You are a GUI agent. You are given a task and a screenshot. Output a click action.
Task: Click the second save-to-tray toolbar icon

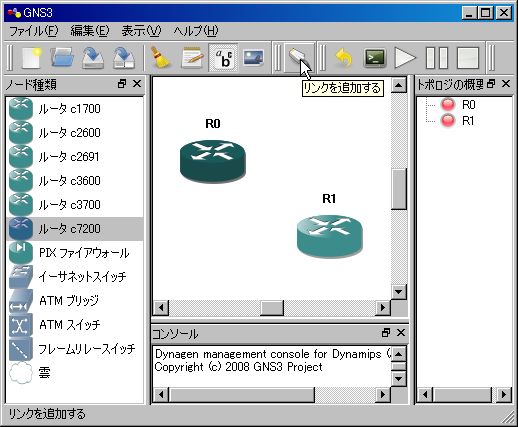click(124, 58)
